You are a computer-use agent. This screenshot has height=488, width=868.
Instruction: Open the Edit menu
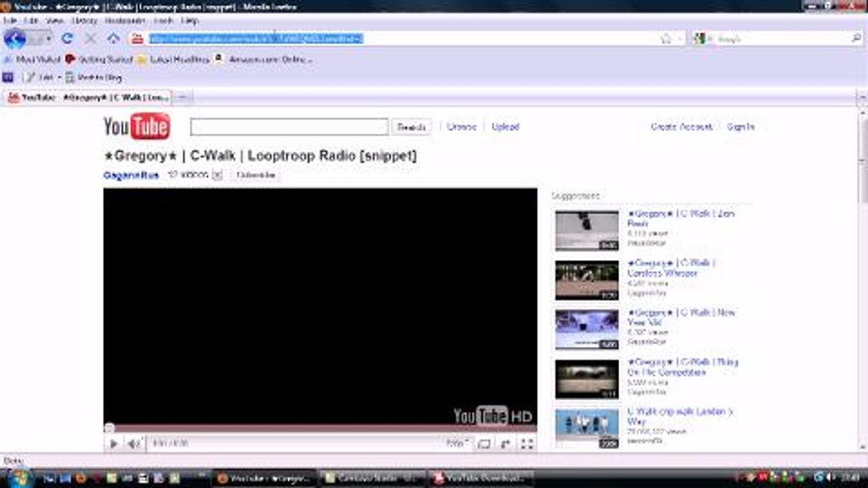point(31,21)
